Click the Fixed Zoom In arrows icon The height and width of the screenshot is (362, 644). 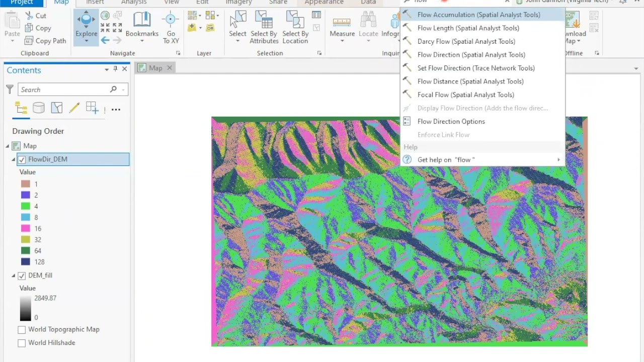pyautogui.click(x=105, y=28)
